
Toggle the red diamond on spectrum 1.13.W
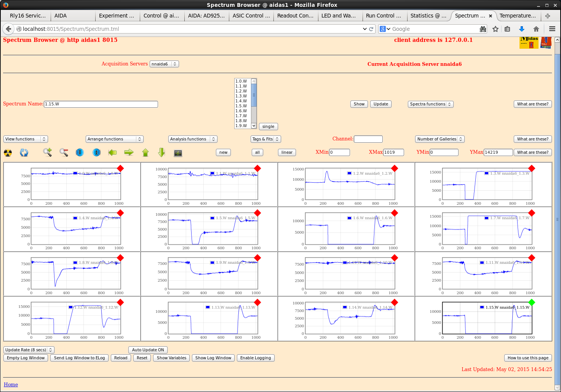click(x=257, y=302)
